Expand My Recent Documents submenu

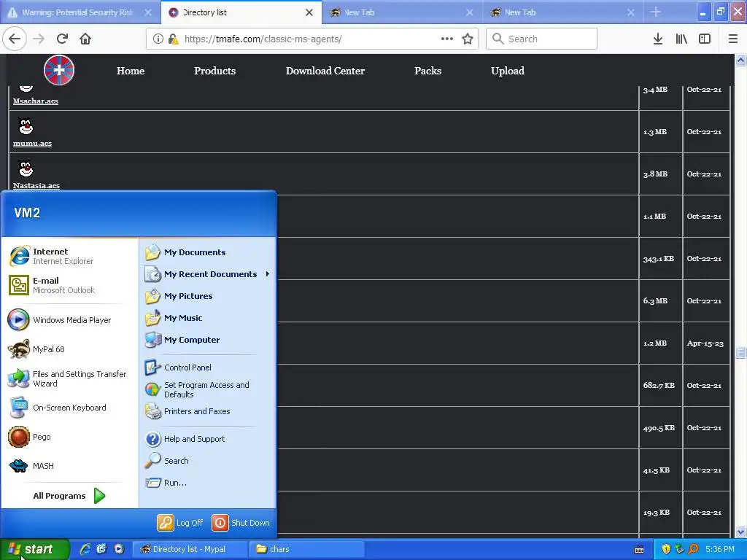[207, 274]
